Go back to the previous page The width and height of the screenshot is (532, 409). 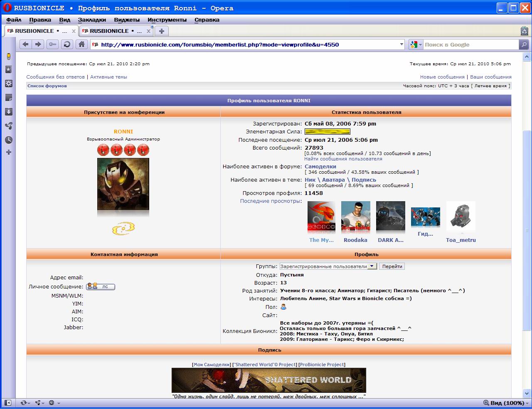[25, 44]
